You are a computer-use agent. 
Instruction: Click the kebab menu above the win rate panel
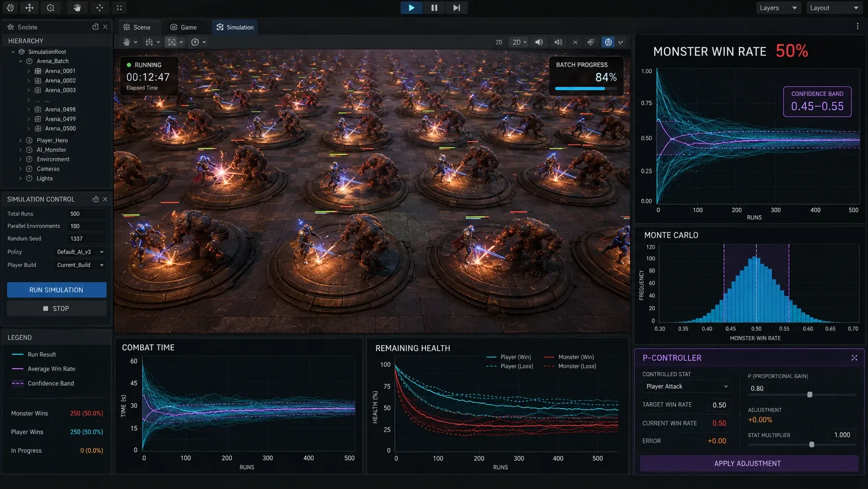point(858,26)
